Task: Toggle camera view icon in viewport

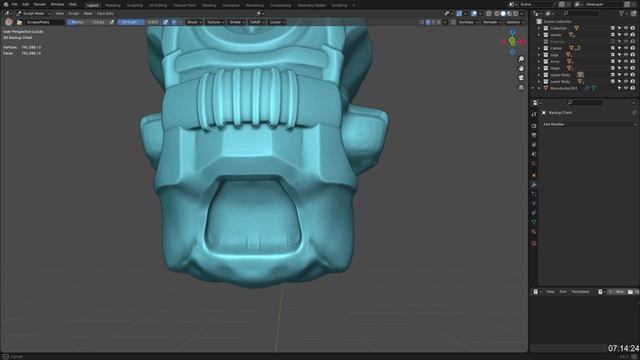Action: coord(521,78)
